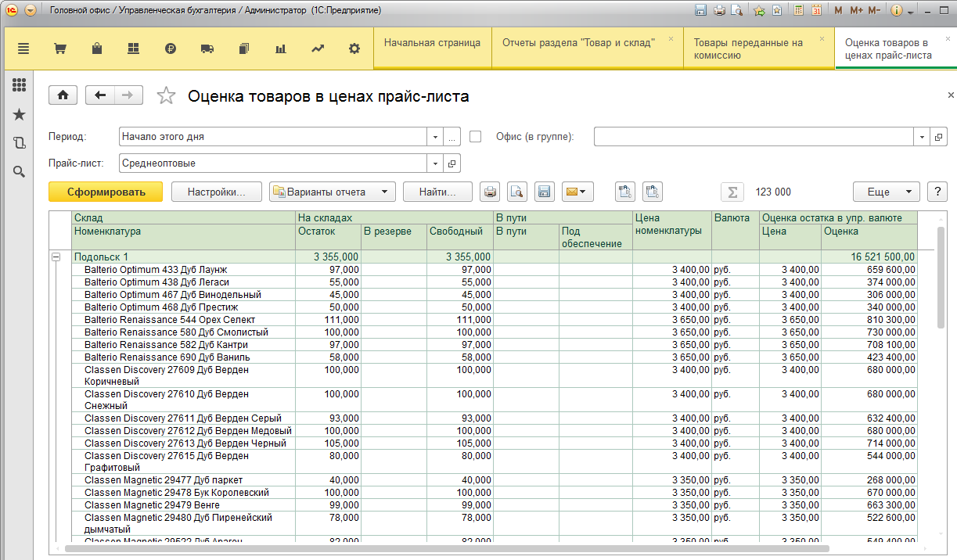
Task: Open the truck delivery section
Action: coord(207,48)
